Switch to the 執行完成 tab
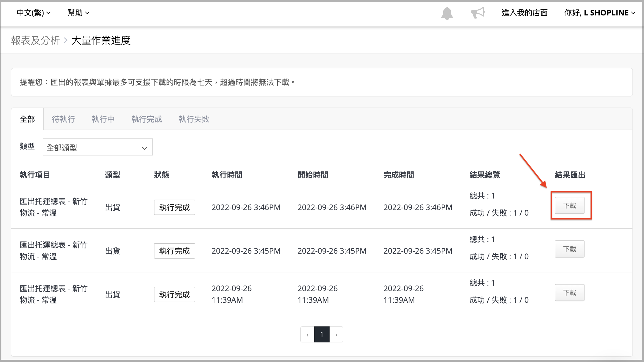 (147, 119)
